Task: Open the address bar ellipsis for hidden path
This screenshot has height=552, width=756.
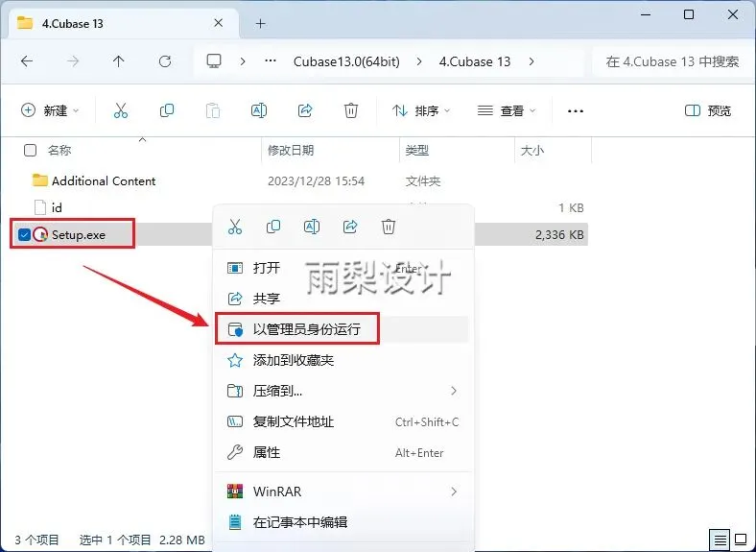Action: coord(271,61)
